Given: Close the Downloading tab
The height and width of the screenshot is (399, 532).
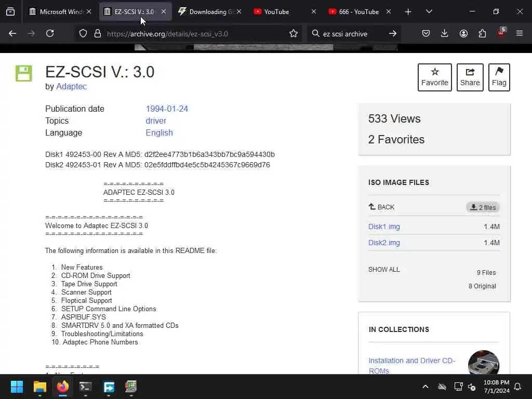Looking at the screenshot, I should 239,11.
